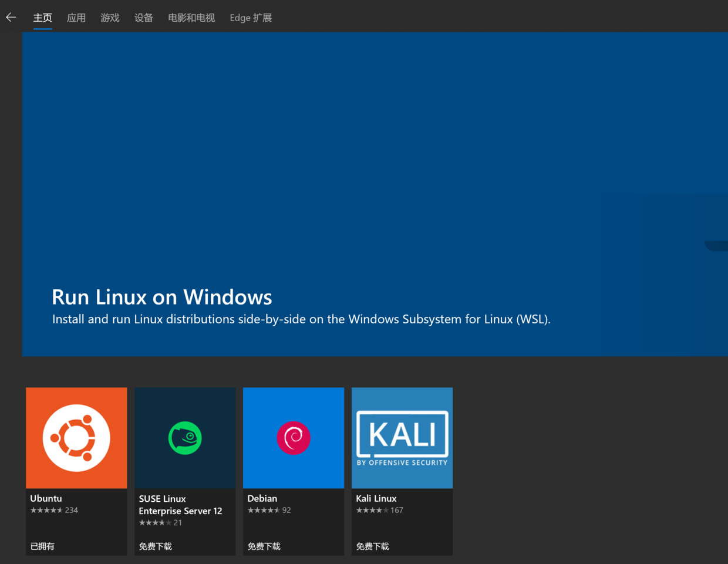
Task: Switch to the 应用 tab
Action: point(76,18)
